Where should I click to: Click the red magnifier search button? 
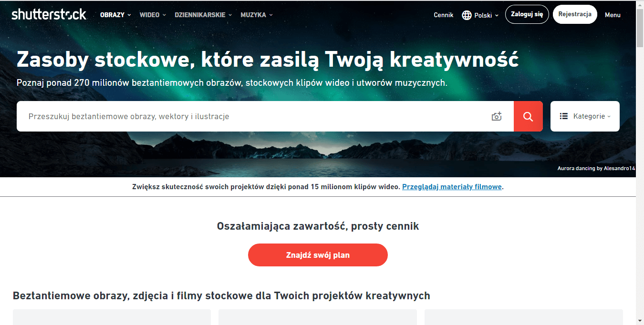(x=528, y=116)
